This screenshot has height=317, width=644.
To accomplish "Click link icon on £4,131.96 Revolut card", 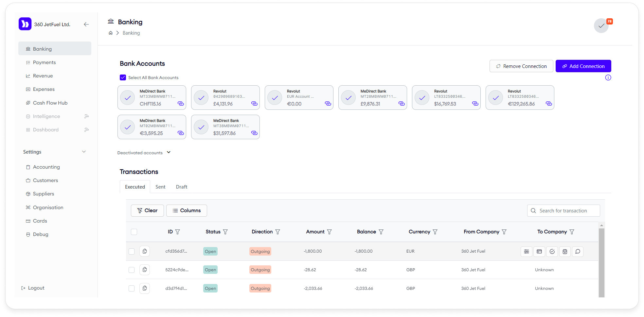I will 254,104.
